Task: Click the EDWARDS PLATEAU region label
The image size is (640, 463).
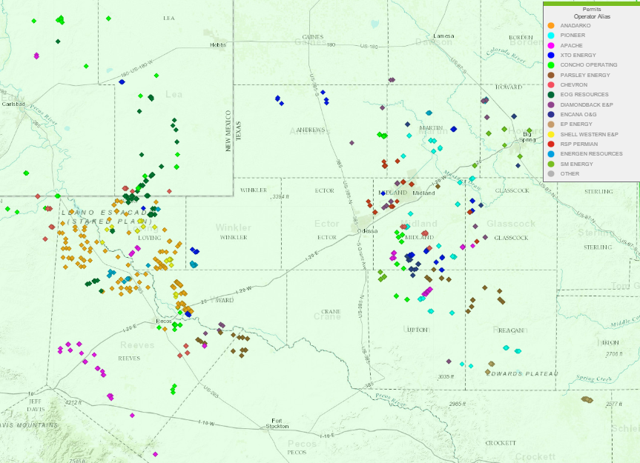Action: click(522, 374)
